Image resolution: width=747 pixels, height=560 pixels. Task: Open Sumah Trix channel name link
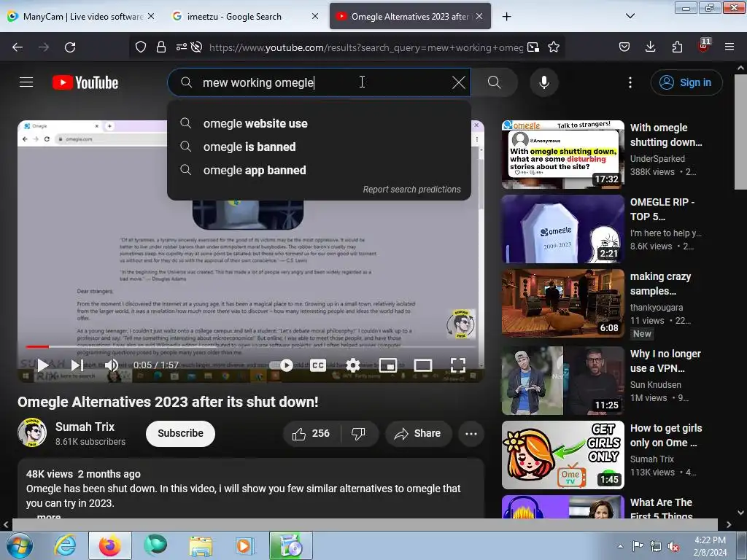(85, 427)
